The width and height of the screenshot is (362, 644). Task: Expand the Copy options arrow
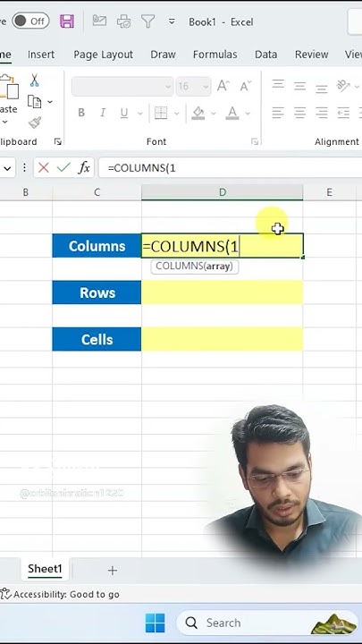50,102
